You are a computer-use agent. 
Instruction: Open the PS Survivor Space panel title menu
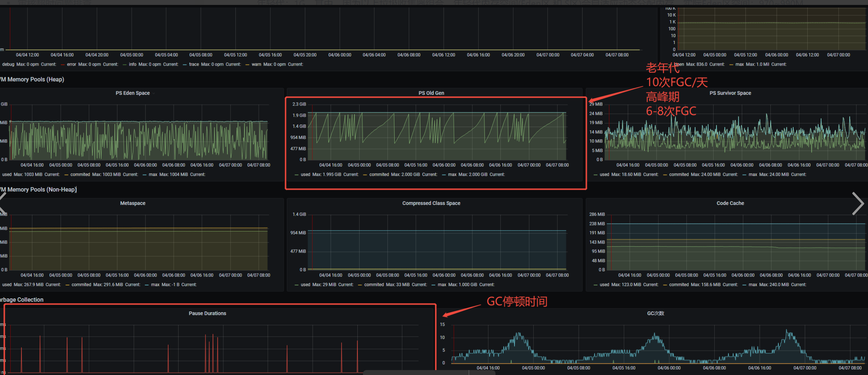[730, 93]
